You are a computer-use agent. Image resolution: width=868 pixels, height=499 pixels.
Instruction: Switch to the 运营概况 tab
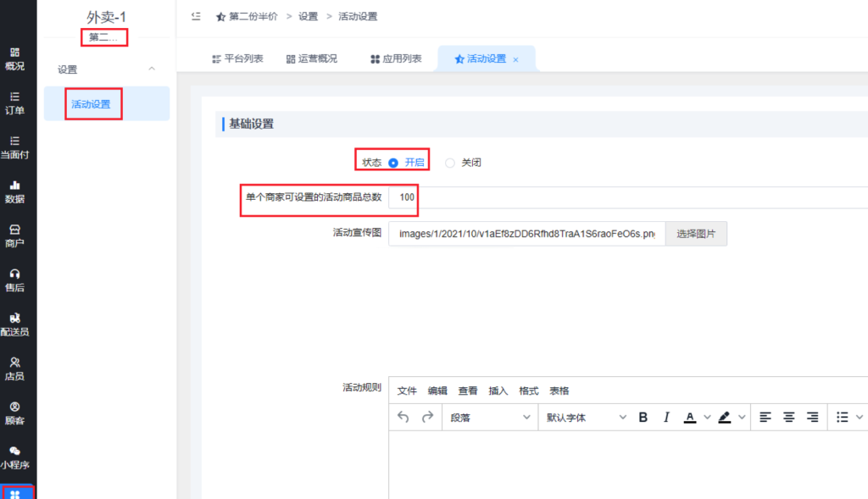(x=312, y=58)
